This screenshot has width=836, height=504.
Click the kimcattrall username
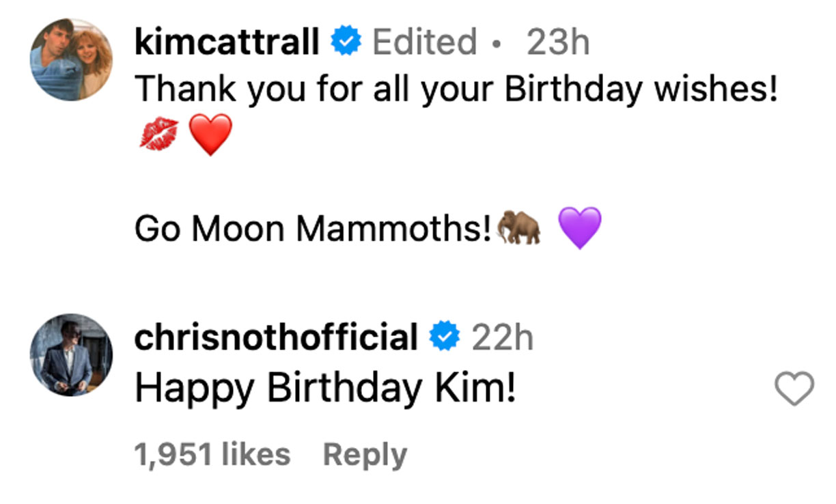point(227,43)
